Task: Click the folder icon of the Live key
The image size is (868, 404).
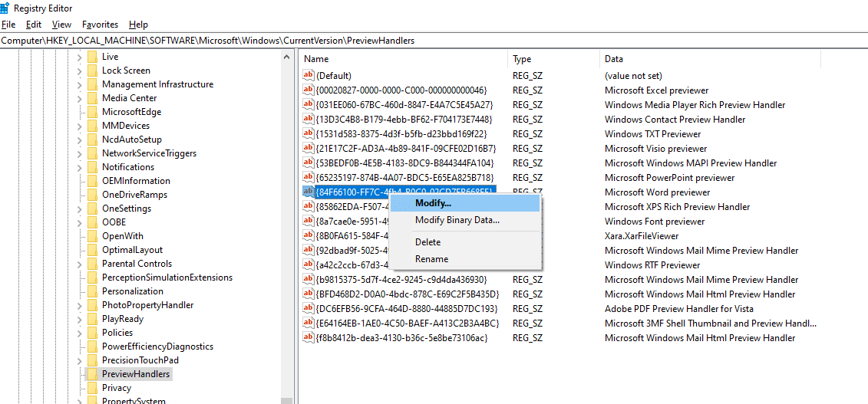Action: click(x=92, y=57)
